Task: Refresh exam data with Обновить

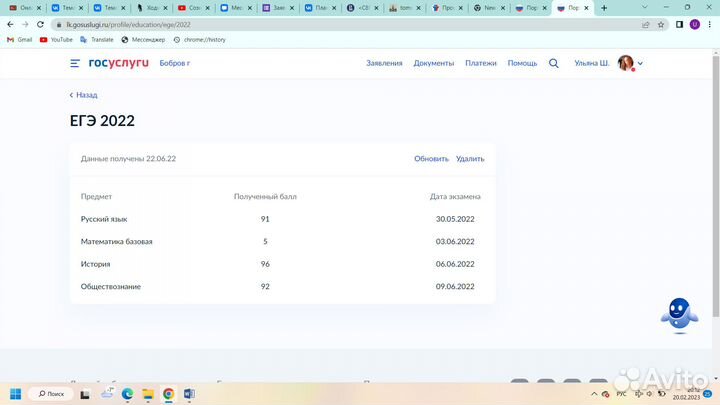Action: [x=431, y=159]
